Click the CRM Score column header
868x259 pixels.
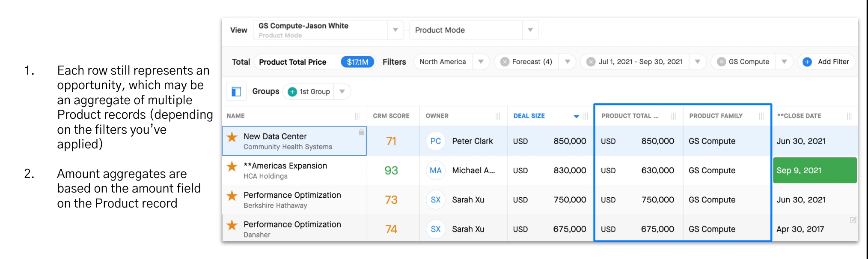pos(391,116)
